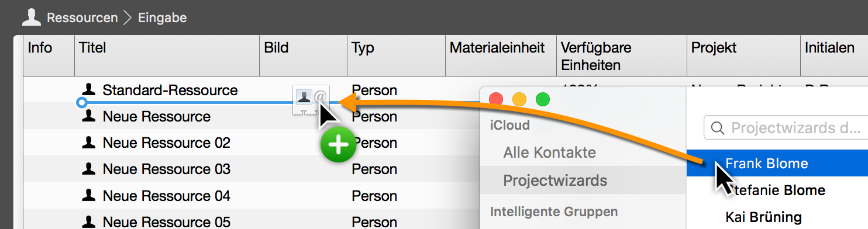Select the Neue Ressource row title
The width and height of the screenshot is (868, 229).
click(156, 116)
